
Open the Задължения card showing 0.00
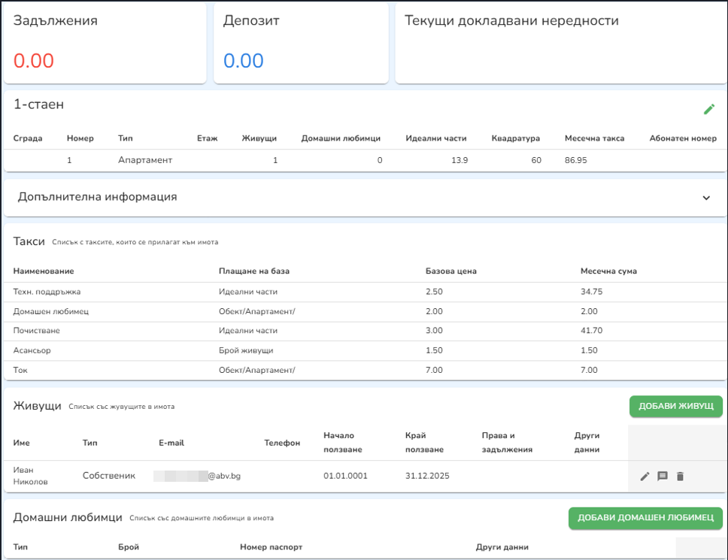click(105, 42)
